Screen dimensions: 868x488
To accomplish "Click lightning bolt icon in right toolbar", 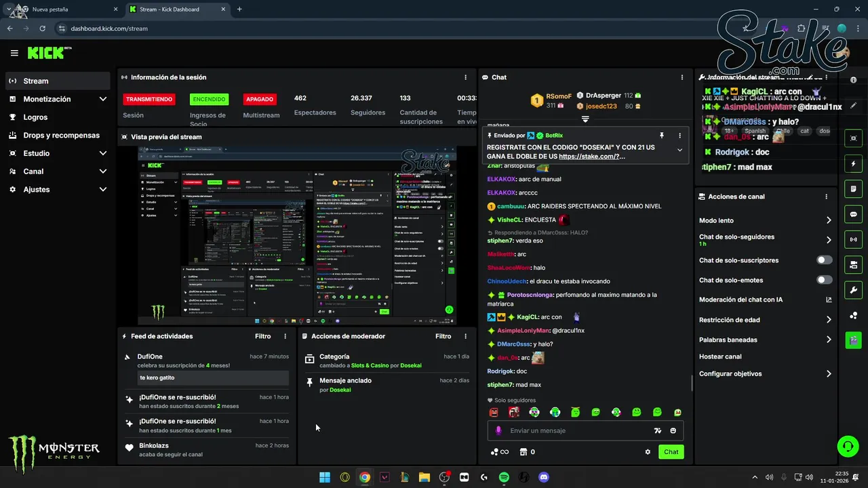I will 853,164.
